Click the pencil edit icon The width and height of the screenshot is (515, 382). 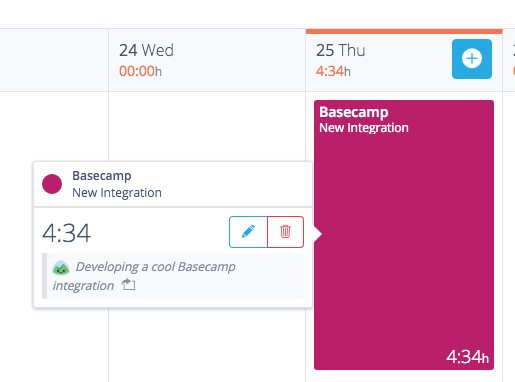point(248,232)
